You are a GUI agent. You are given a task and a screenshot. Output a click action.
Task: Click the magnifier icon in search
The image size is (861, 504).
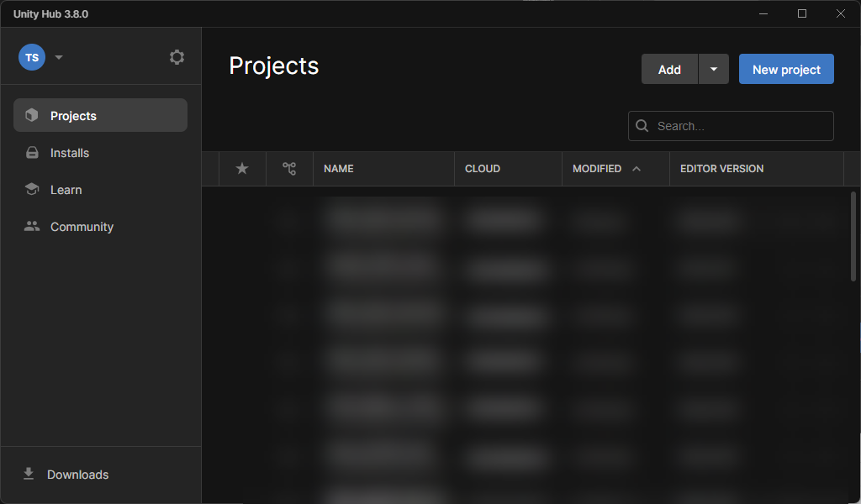pos(642,126)
